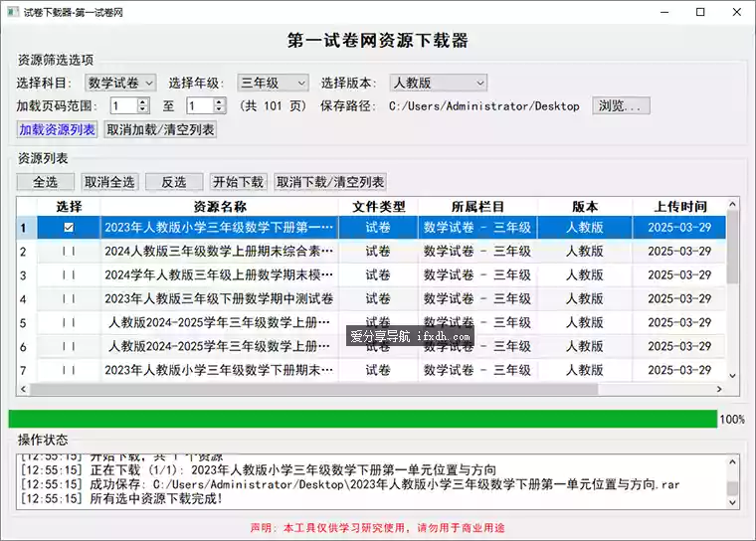Increase the start page number with up arrow
This screenshot has width=756, height=541.
142,101
